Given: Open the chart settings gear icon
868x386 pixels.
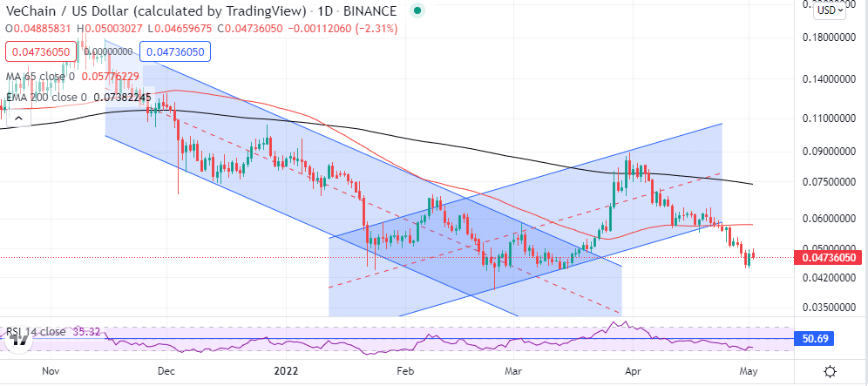Looking at the screenshot, I should click(832, 370).
